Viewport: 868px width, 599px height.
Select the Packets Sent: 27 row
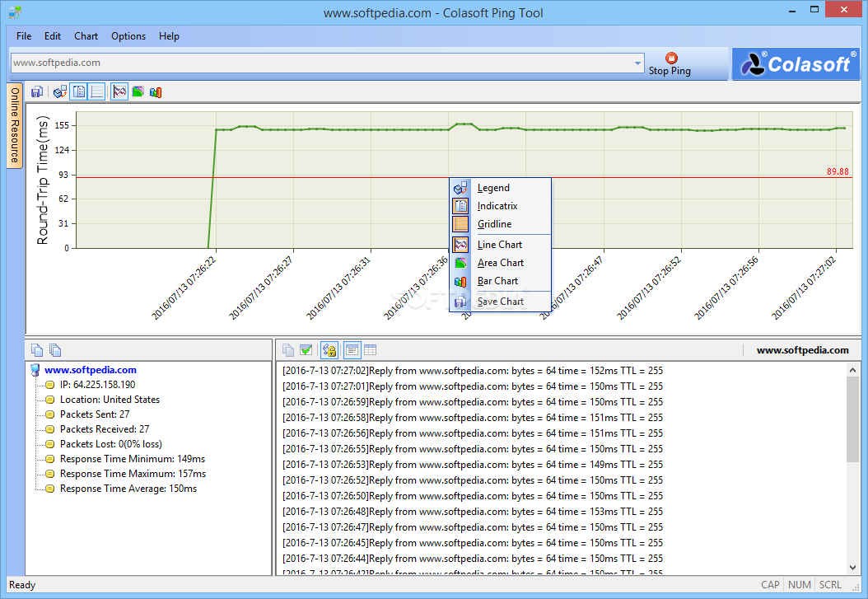(x=95, y=414)
